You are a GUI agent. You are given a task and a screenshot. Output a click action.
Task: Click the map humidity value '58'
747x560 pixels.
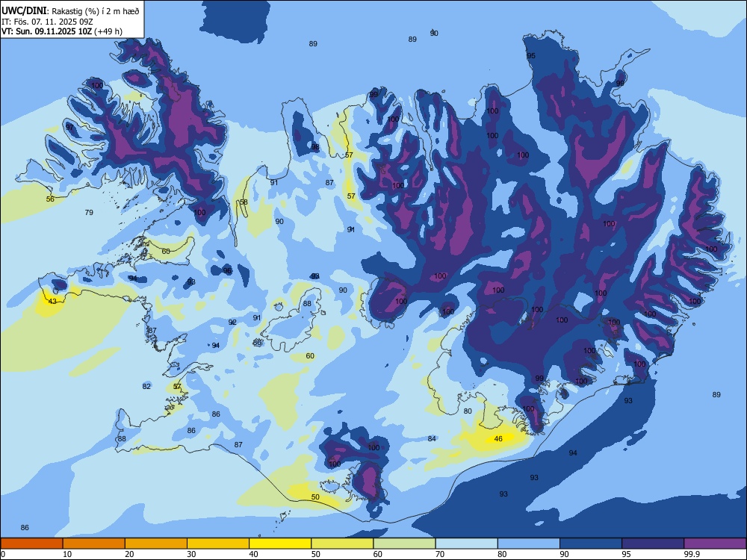pos(244,202)
